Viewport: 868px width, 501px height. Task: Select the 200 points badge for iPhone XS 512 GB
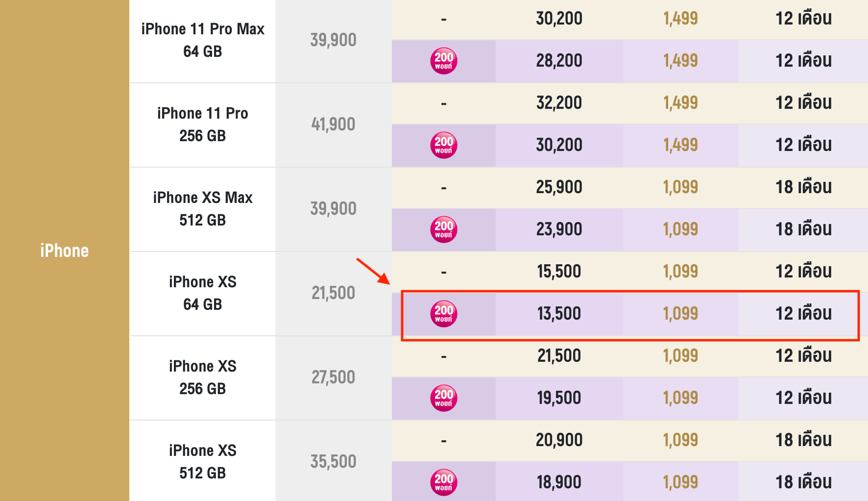(444, 483)
